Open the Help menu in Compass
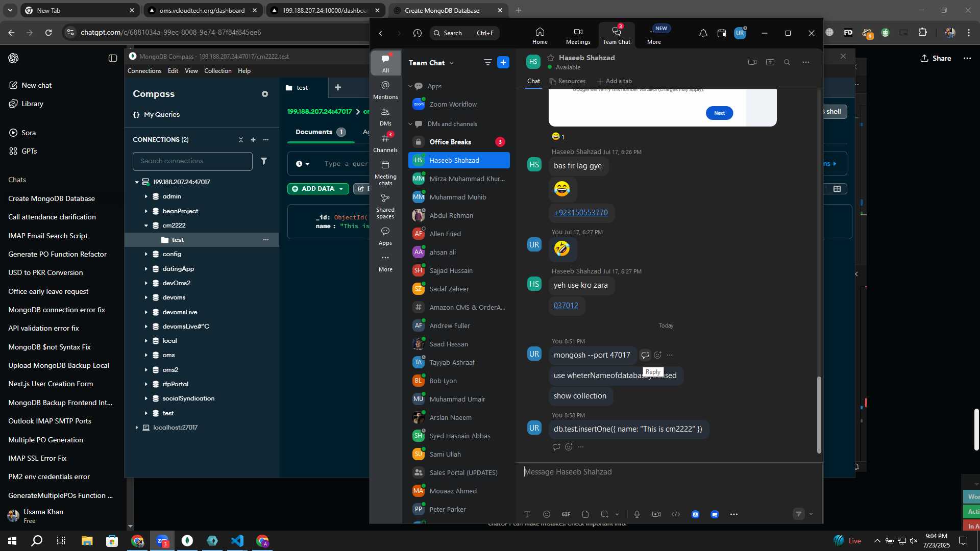The width and height of the screenshot is (980, 551). (244, 71)
